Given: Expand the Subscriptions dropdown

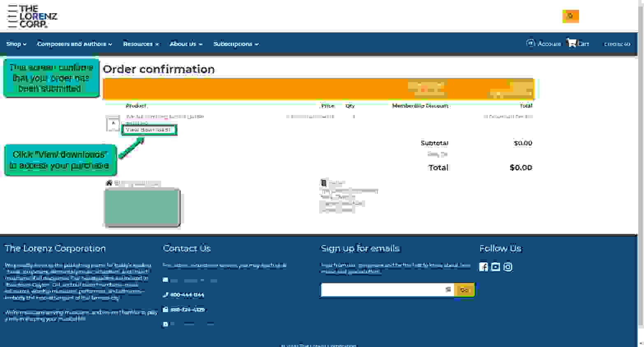Looking at the screenshot, I should click(236, 44).
